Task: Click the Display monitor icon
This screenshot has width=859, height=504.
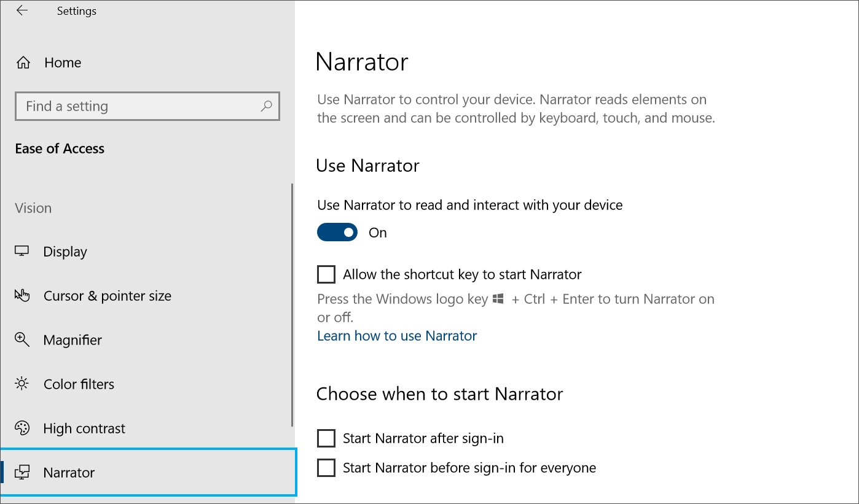Action: pyautogui.click(x=22, y=251)
